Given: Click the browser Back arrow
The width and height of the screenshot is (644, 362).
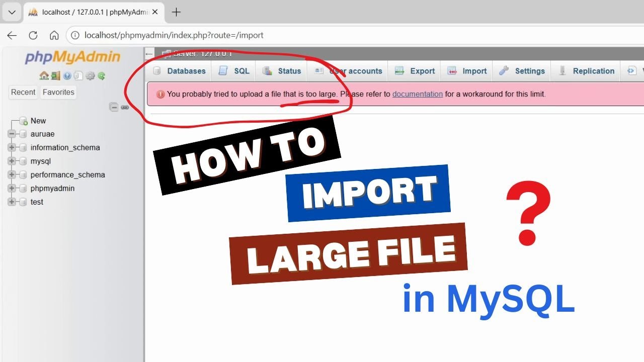Looking at the screenshot, I should tap(12, 35).
